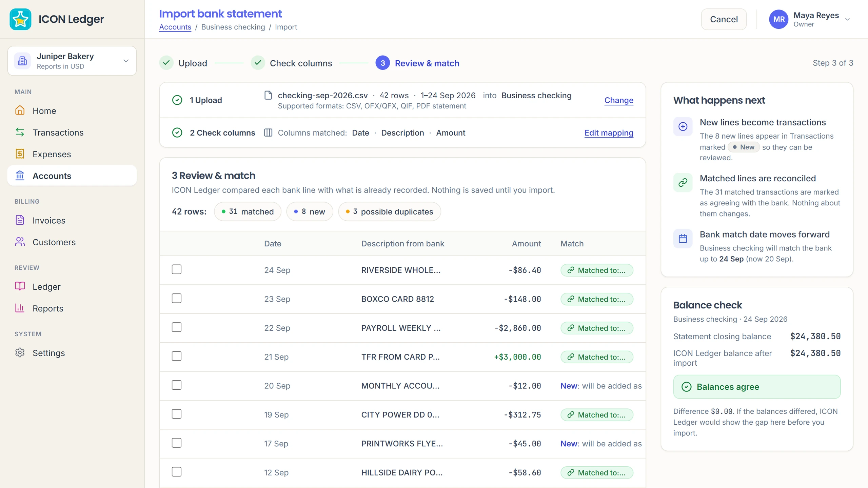Image resolution: width=868 pixels, height=488 pixels.
Task: Click the plus icon for New lines become transactions
Action: click(683, 127)
